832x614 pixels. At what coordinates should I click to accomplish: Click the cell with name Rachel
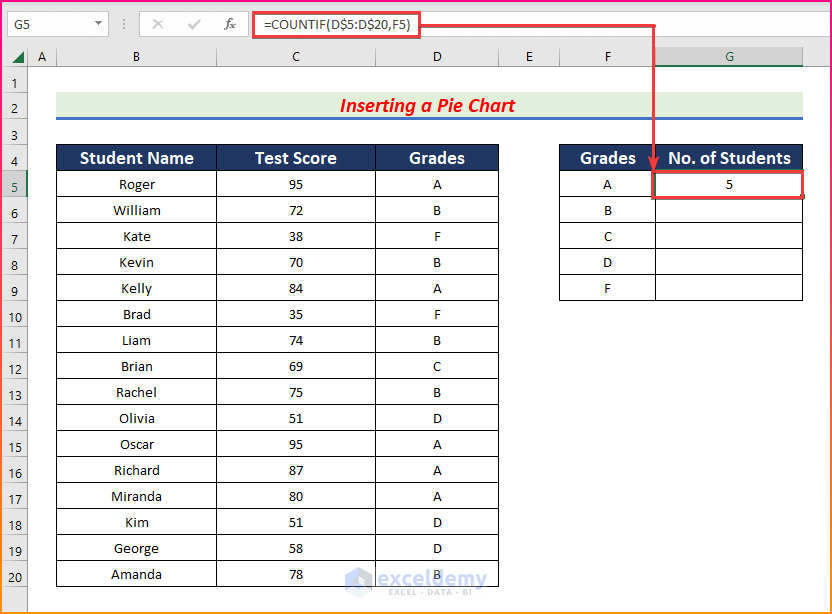pyautogui.click(x=136, y=392)
